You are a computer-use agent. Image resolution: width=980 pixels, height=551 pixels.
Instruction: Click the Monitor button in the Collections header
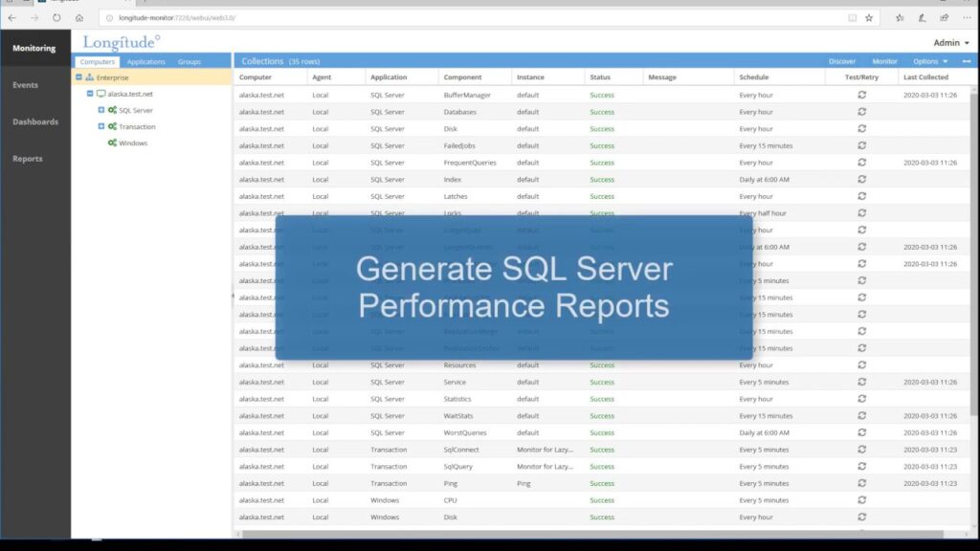click(884, 61)
